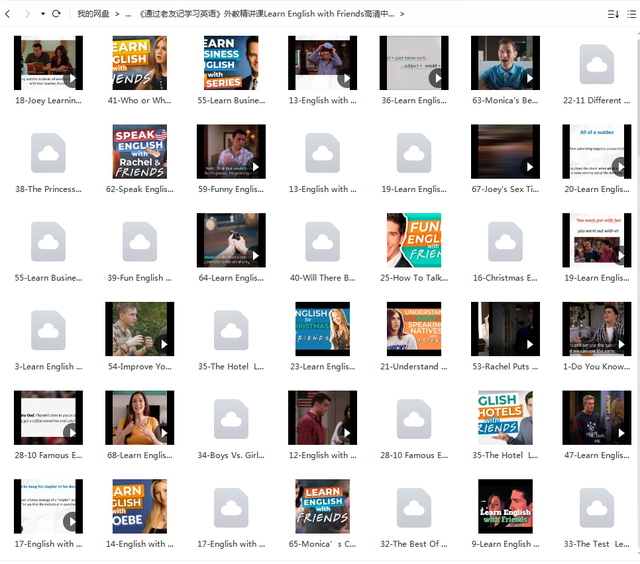The width and height of the screenshot is (640, 564).
Task: Click the Learn English with Friends folder breadcrumb
Action: [267, 14]
